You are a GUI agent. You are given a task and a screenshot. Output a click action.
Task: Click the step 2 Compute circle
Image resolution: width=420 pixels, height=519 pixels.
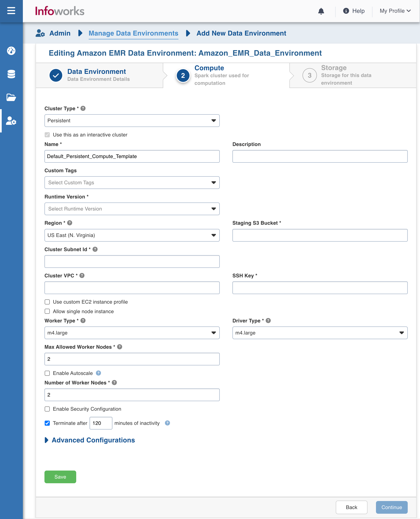click(183, 76)
